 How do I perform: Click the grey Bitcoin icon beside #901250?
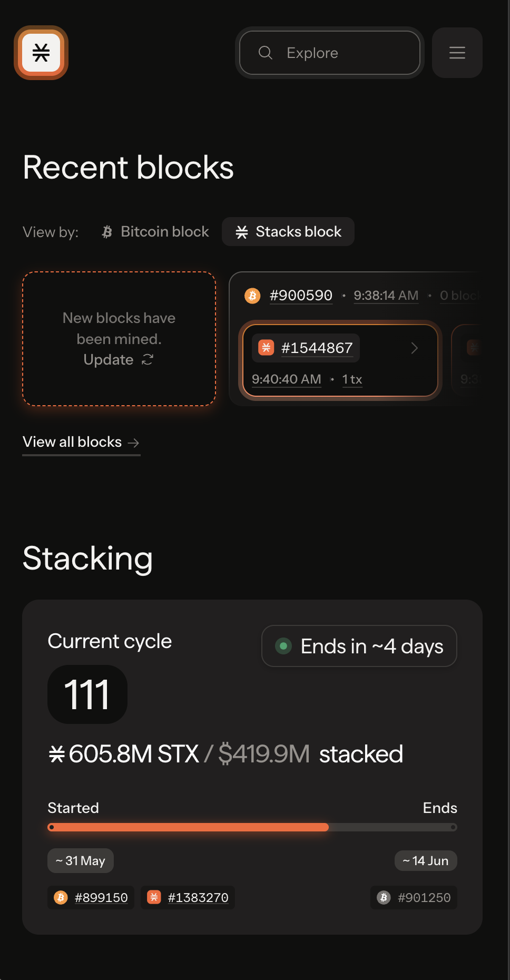tap(384, 897)
